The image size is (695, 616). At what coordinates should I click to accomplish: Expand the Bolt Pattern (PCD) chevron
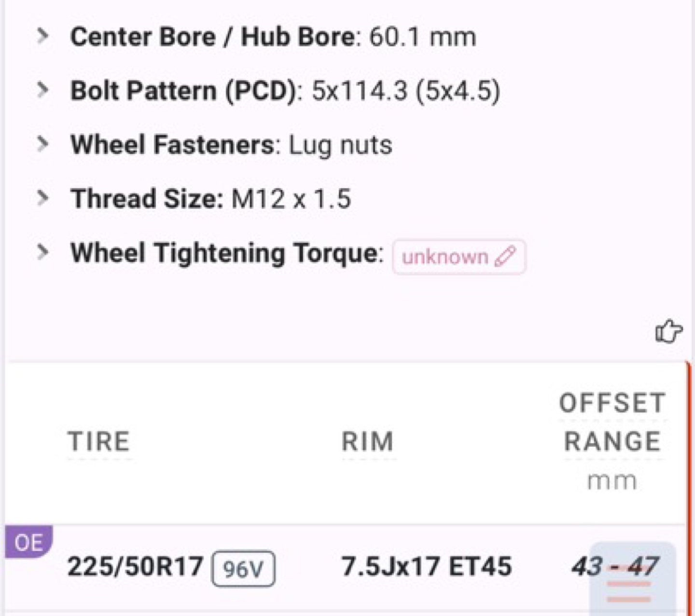click(43, 90)
